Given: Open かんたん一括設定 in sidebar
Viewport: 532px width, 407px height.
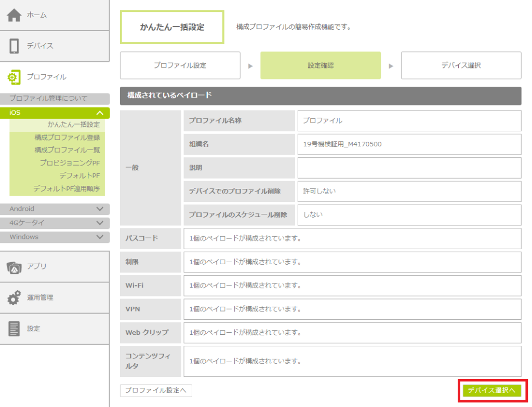Looking at the screenshot, I should click(x=73, y=125).
